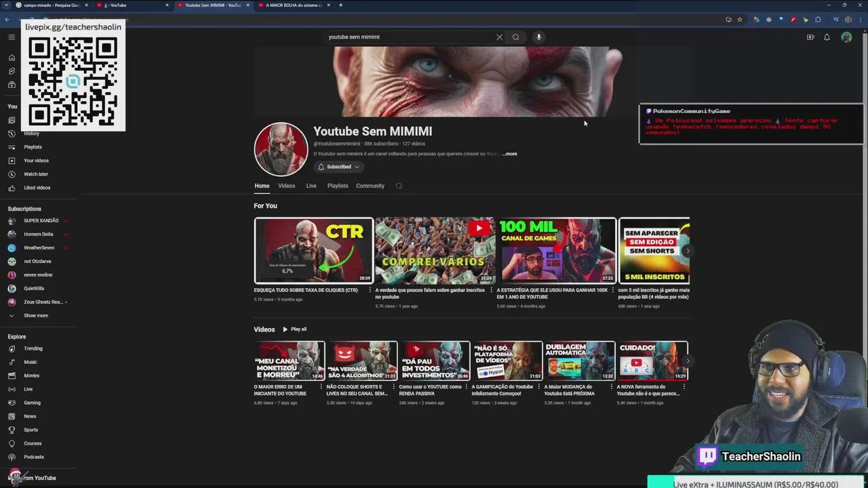This screenshot has height=488, width=868.
Task: Open the Music explore icon
Action: pos(12,362)
